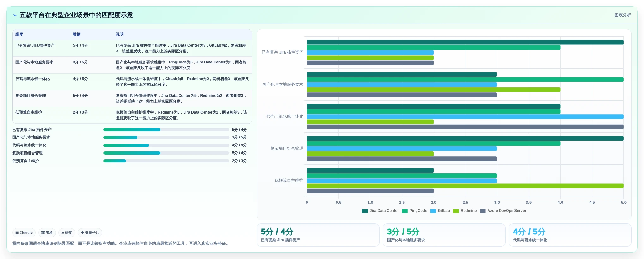Click the 已有复杂 Jira 插件资产 progress bar
644x259 pixels.
pos(166,130)
